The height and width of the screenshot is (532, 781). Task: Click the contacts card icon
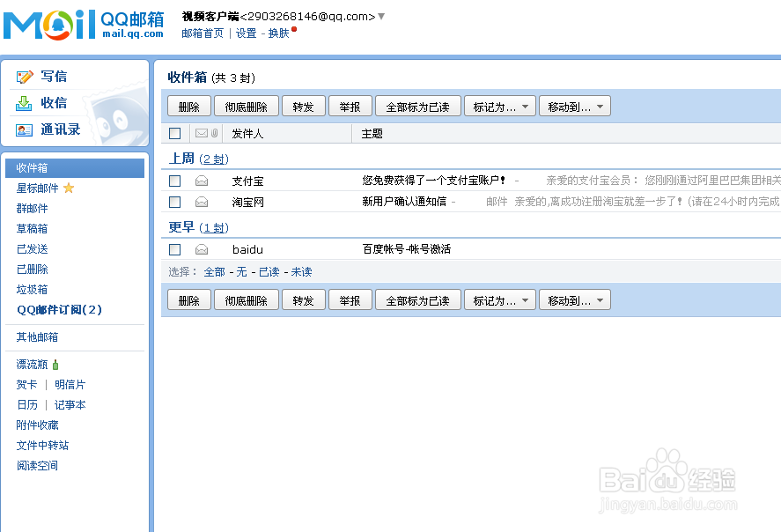point(24,130)
